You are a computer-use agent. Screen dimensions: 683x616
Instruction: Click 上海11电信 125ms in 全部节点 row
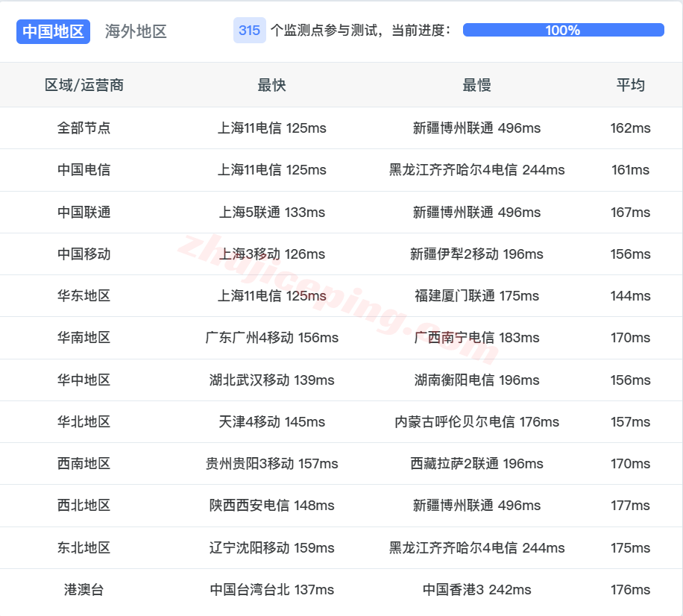click(x=272, y=128)
